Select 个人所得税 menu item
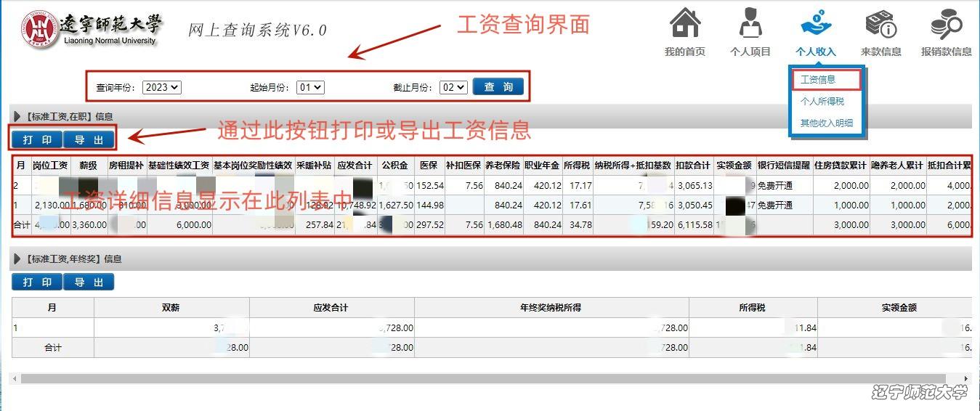 822,102
